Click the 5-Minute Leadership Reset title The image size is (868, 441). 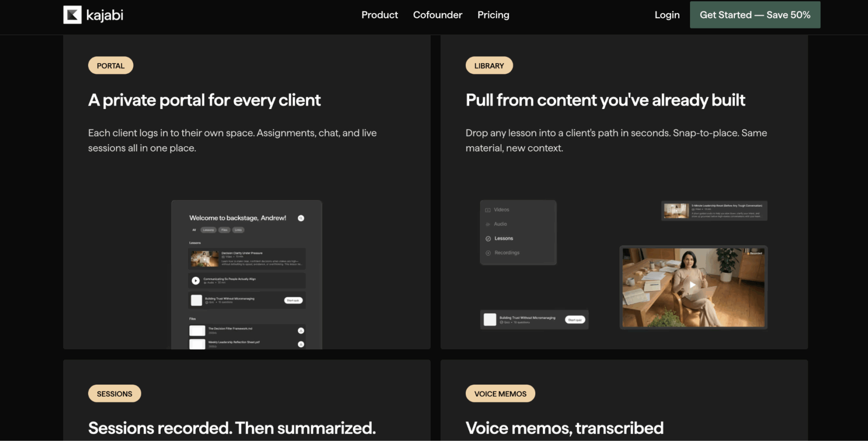727,206
